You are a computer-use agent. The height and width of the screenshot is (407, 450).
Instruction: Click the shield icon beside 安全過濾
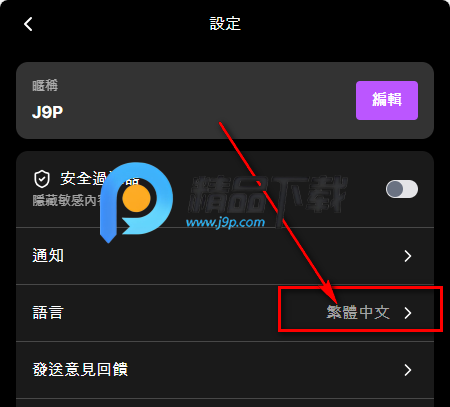[x=42, y=179]
